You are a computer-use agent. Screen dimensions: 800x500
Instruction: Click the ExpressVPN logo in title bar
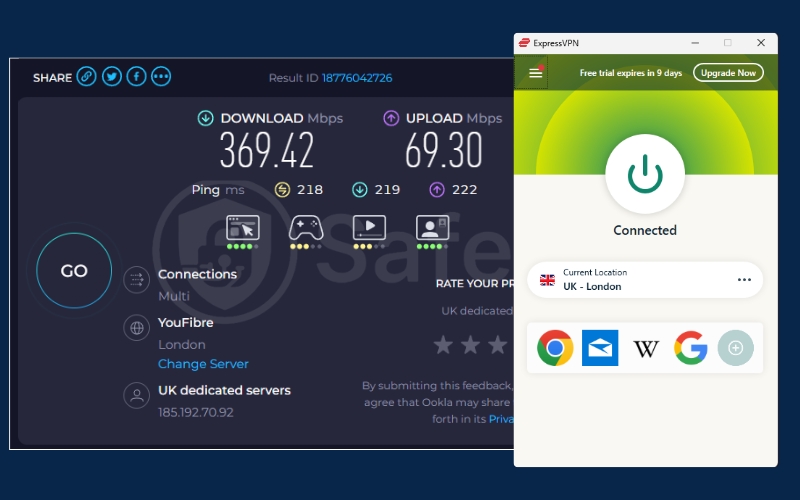click(524, 43)
